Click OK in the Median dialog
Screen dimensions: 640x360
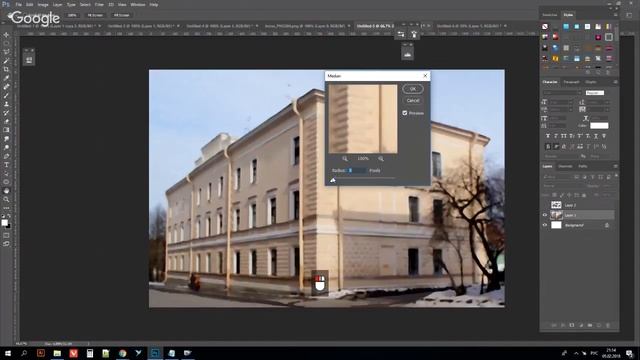(x=413, y=89)
